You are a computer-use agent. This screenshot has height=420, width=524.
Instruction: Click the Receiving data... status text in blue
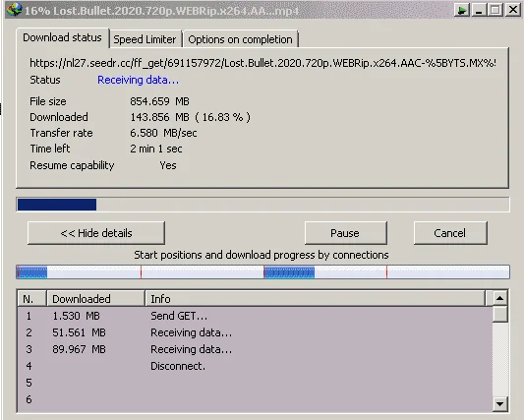pos(138,80)
